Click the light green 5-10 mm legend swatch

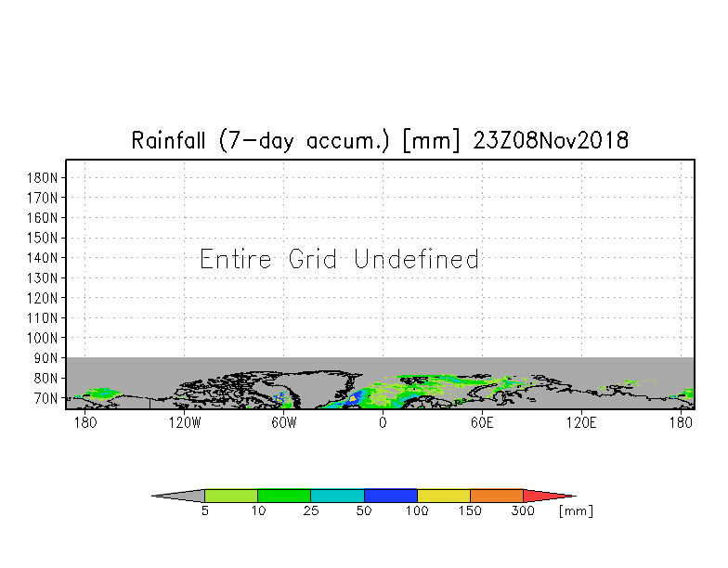pos(231,496)
